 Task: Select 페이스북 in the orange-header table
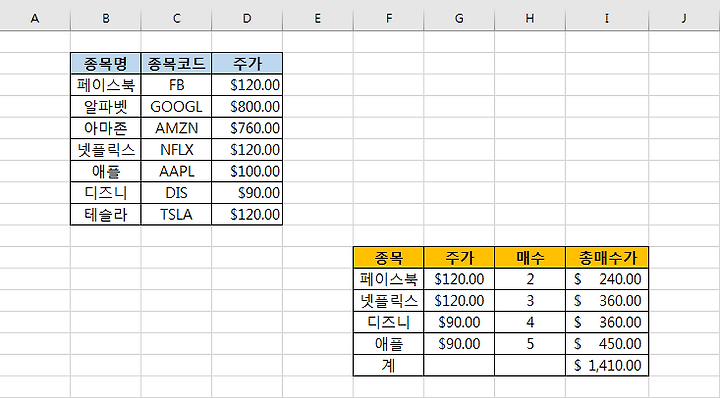point(388,279)
